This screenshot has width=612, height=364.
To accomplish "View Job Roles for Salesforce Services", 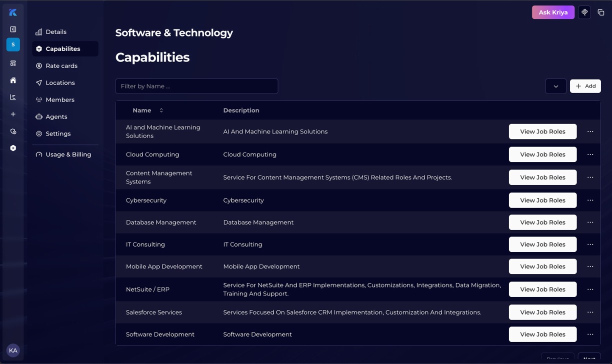I will tap(542, 312).
